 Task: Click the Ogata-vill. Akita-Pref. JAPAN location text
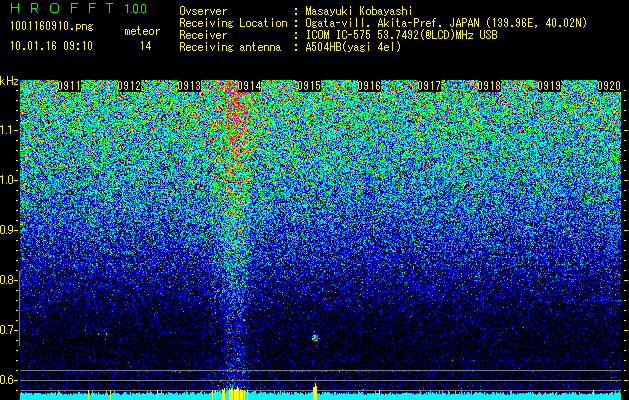tap(446, 23)
